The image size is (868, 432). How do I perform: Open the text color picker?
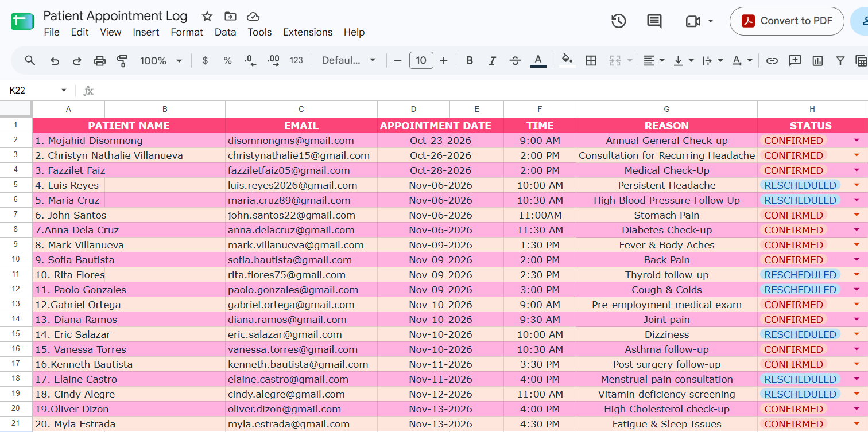(538, 60)
